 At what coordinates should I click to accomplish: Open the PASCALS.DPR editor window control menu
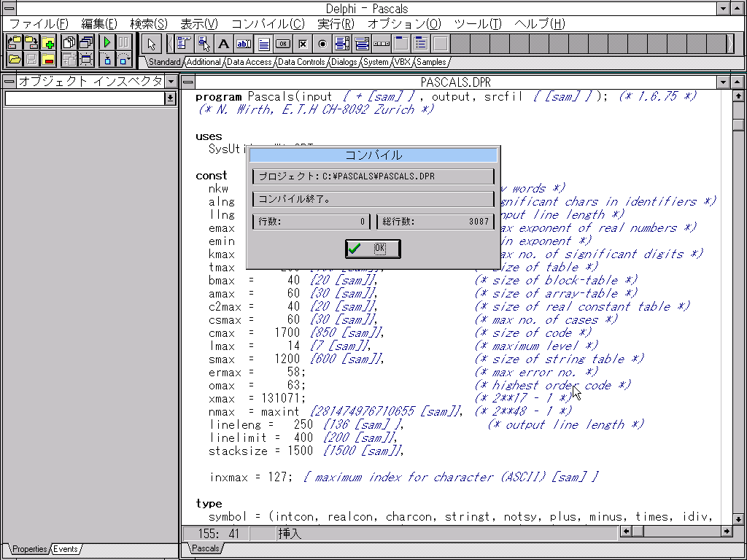(x=189, y=82)
